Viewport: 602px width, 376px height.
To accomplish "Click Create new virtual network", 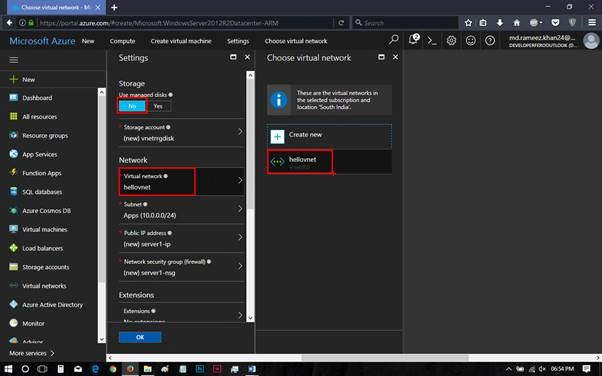I will pyautogui.click(x=329, y=136).
